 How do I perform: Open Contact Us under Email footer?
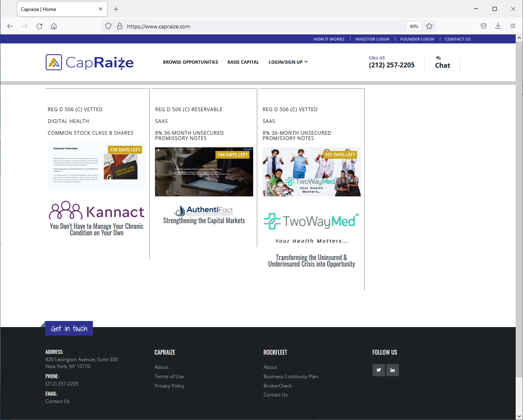[58, 401]
